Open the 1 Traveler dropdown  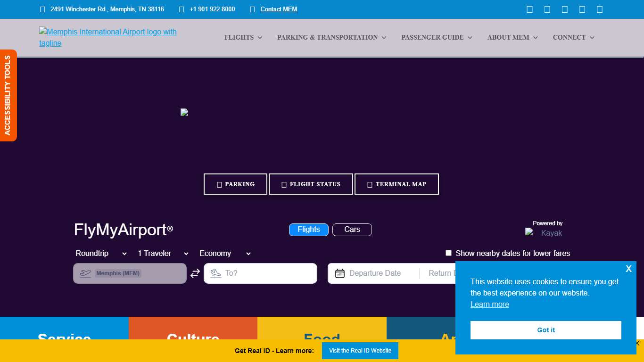pyautogui.click(x=163, y=254)
